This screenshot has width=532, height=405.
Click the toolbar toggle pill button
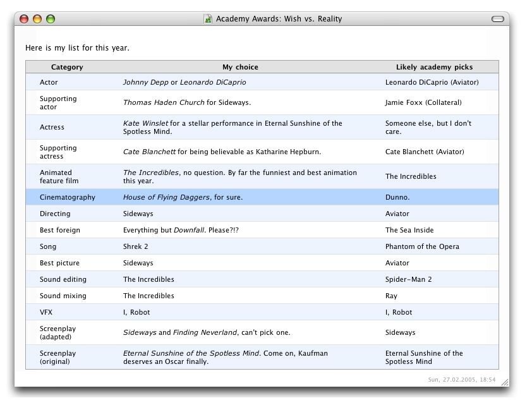pyautogui.click(x=498, y=19)
